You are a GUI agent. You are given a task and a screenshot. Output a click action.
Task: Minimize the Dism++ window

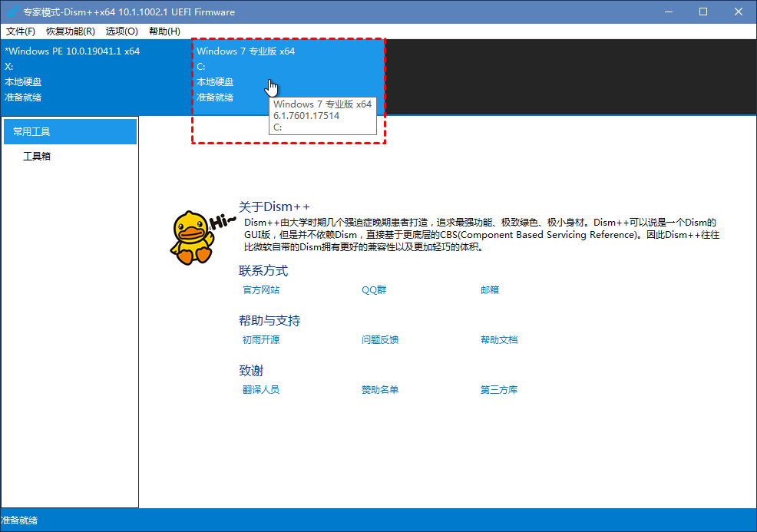click(x=669, y=12)
